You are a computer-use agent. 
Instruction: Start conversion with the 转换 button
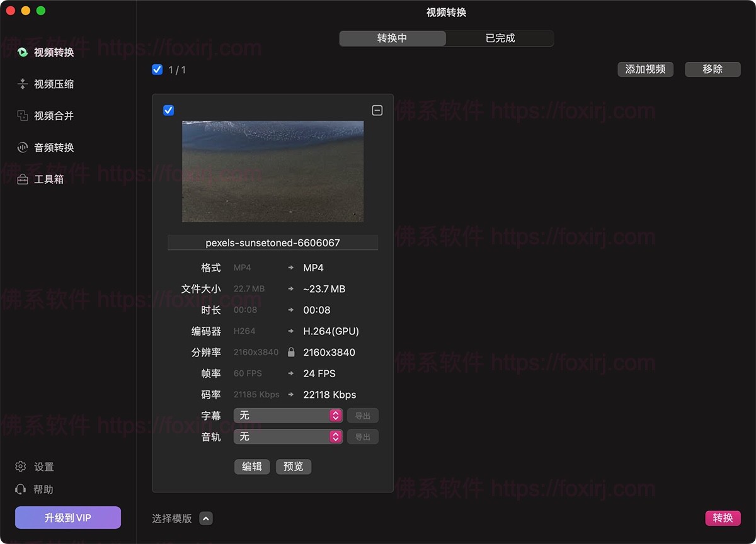723,518
